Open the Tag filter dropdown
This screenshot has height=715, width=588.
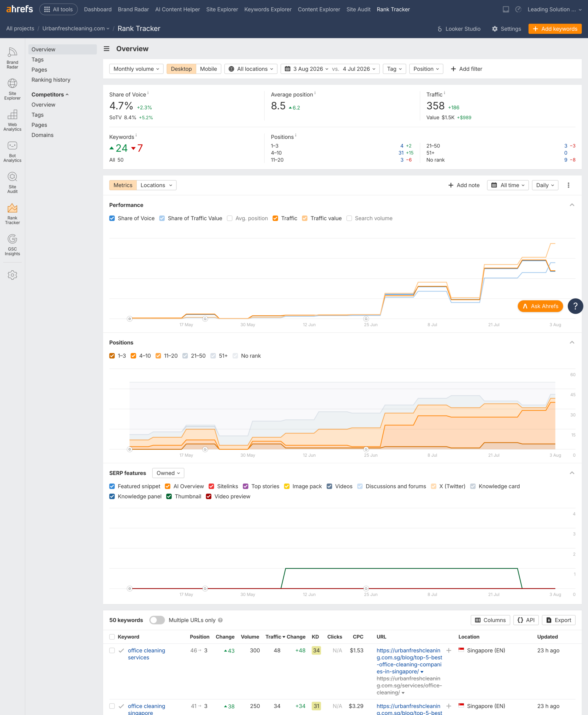coord(394,69)
